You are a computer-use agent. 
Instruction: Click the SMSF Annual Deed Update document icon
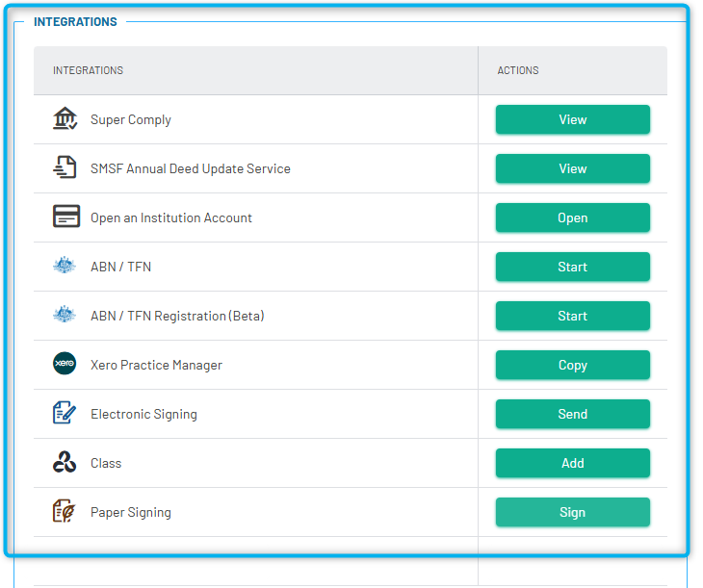pyautogui.click(x=65, y=167)
